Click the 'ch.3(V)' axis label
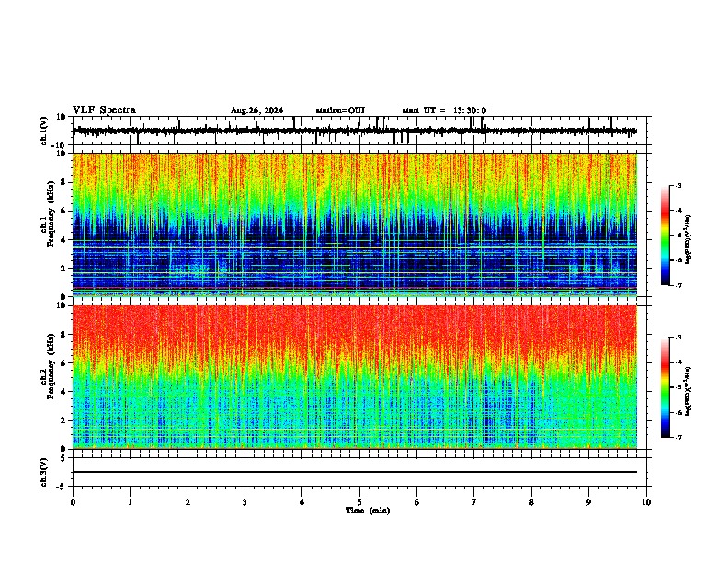Screen dimensions: 728x563 [44, 472]
